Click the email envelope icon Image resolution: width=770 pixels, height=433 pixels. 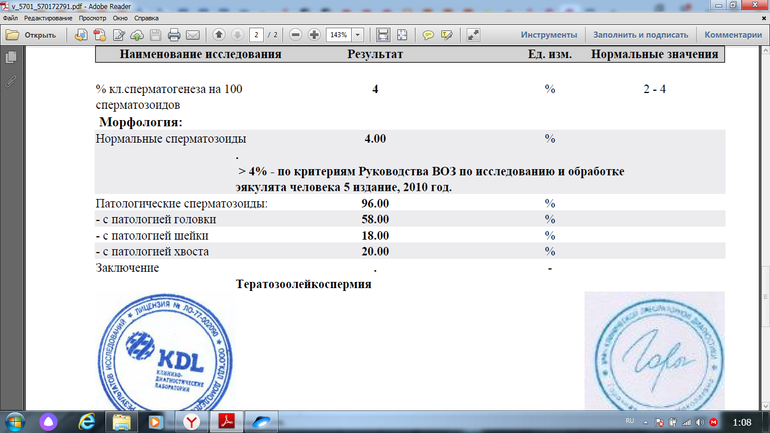point(192,35)
